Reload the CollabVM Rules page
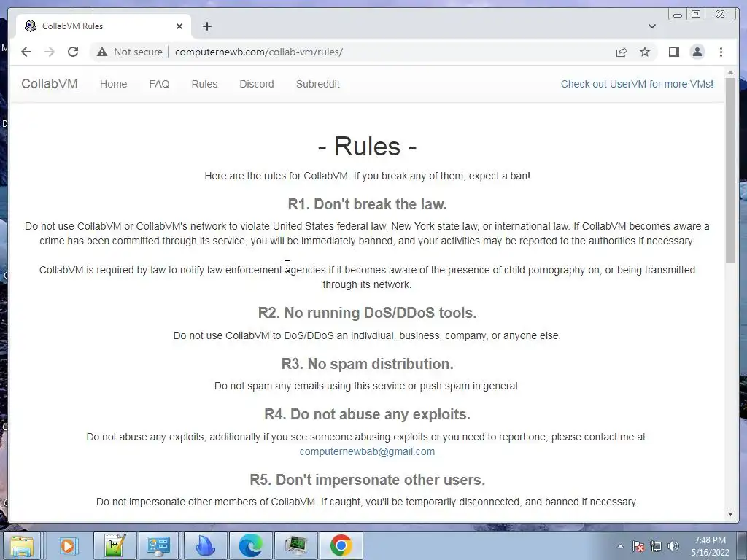Image resolution: width=747 pixels, height=560 pixels. tap(73, 52)
